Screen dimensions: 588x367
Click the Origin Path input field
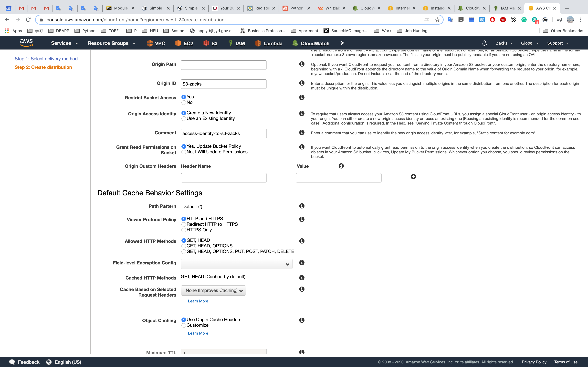coord(224,65)
